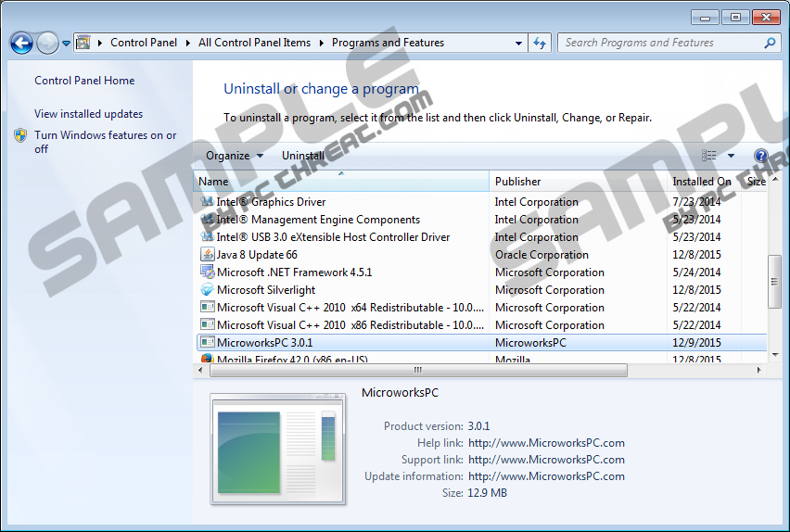Click the Microsoft Silverlight program icon
Image resolution: width=790 pixels, height=532 pixels.
207,290
